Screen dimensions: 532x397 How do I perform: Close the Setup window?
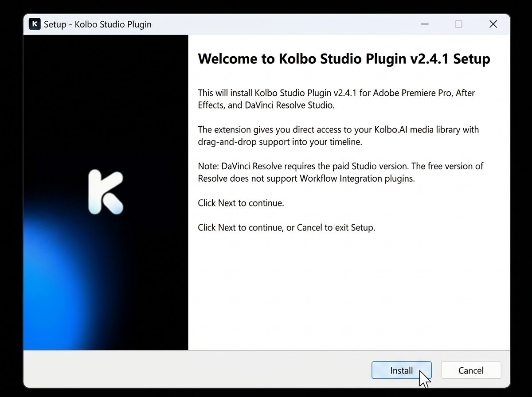(493, 24)
